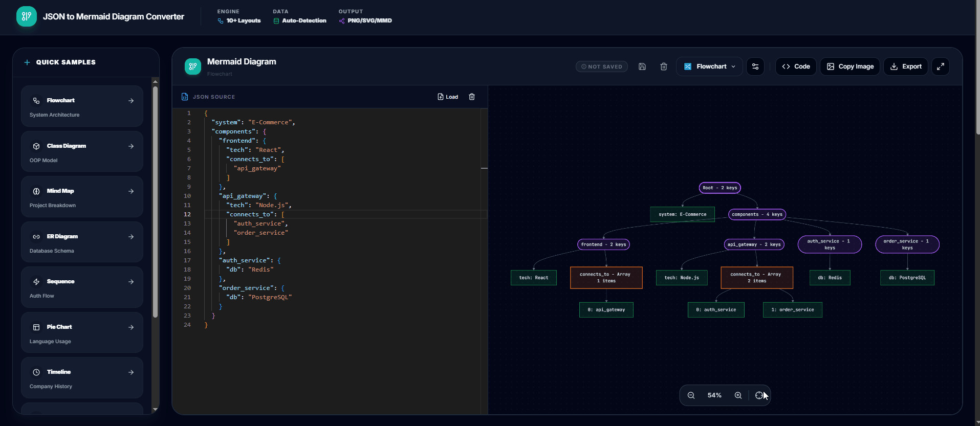
Task: Click the app logo icon in header
Action: [27, 16]
